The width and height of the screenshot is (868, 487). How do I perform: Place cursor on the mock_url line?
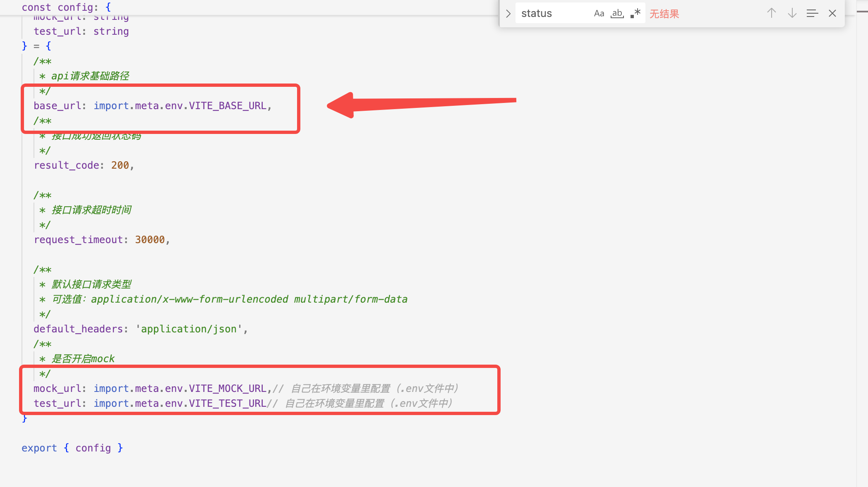pos(58,388)
